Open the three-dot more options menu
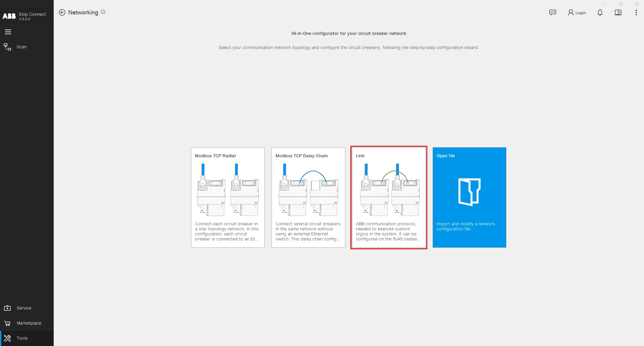644x346 pixels. click(636, 12)
